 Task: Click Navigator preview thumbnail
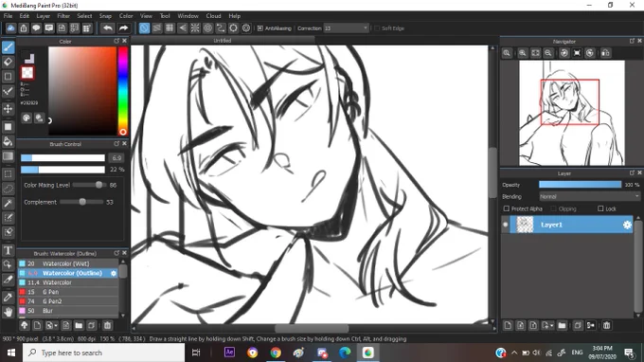pyautogui.click(x=572, y=113)
